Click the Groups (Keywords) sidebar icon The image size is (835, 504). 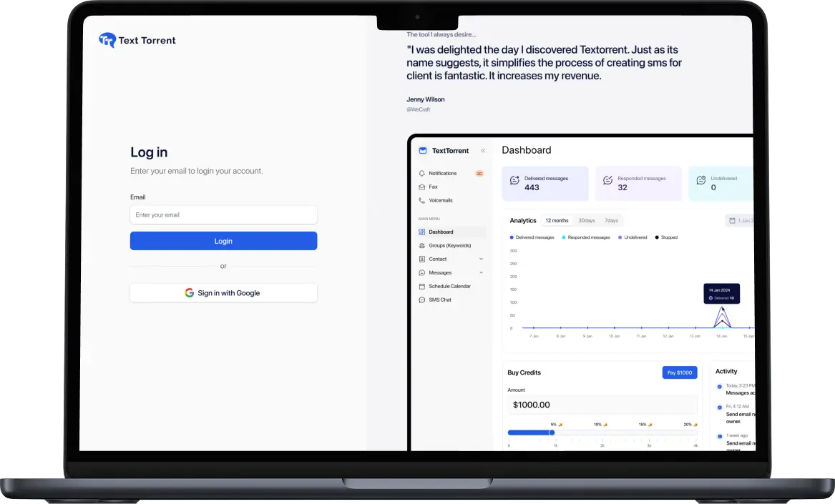[422, 245]
